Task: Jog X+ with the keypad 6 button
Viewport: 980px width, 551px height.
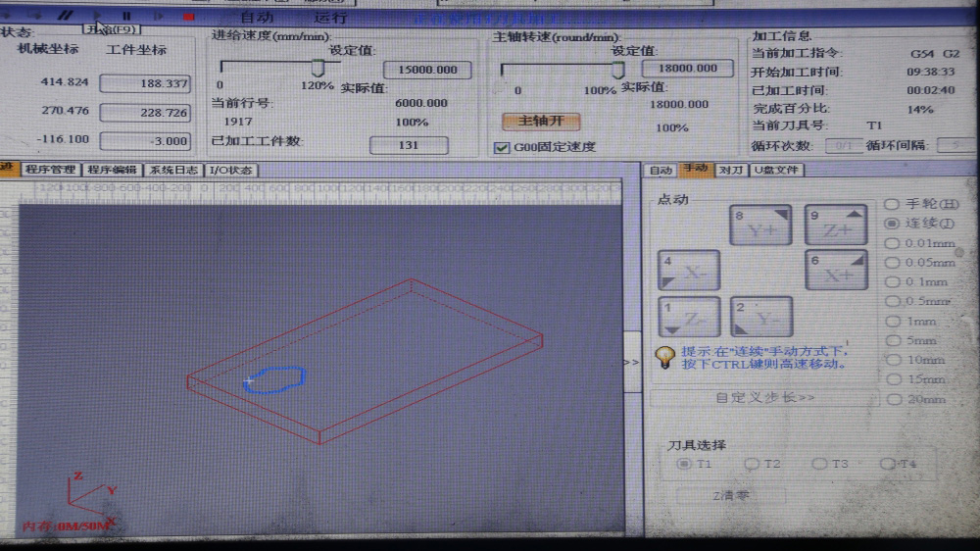Action: point(836,270)
